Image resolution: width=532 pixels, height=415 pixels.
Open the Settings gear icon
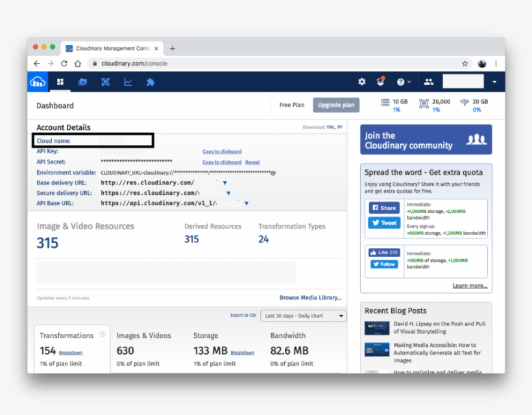(362, 82)
